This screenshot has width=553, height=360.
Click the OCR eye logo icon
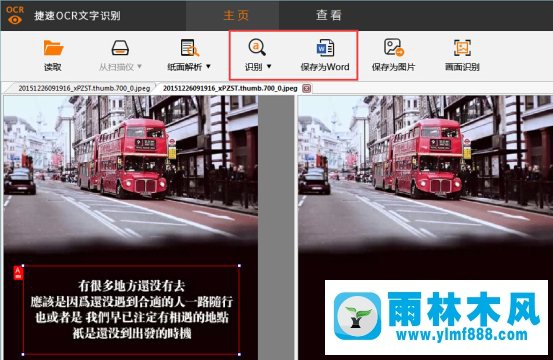pyautogui.click(x=14, y=15)
